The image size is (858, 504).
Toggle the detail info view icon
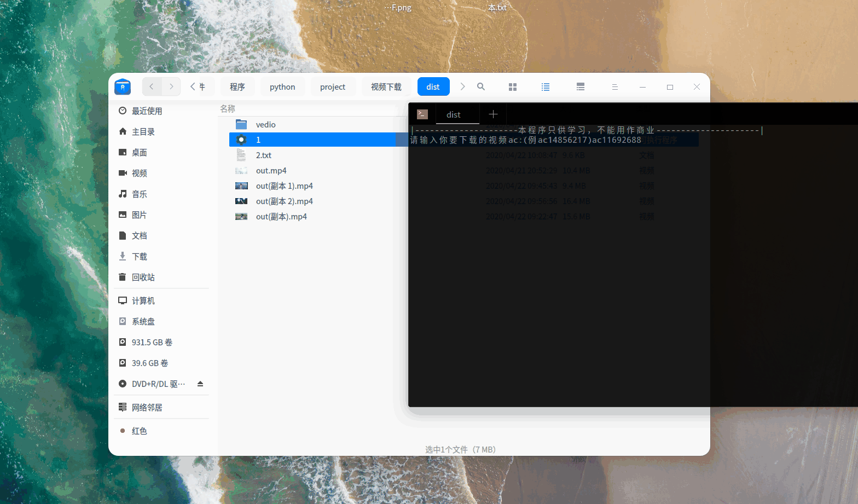tap(581, 87)
